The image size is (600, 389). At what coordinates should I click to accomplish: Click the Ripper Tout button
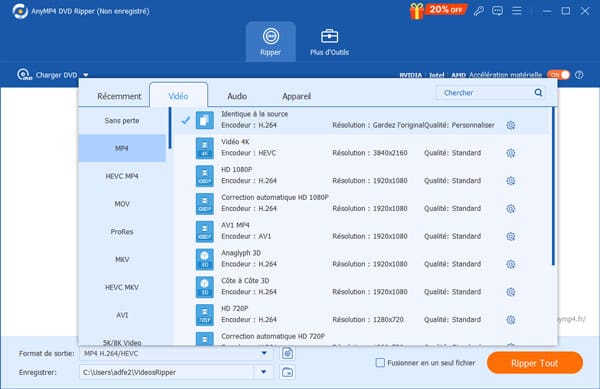(535, 363)
